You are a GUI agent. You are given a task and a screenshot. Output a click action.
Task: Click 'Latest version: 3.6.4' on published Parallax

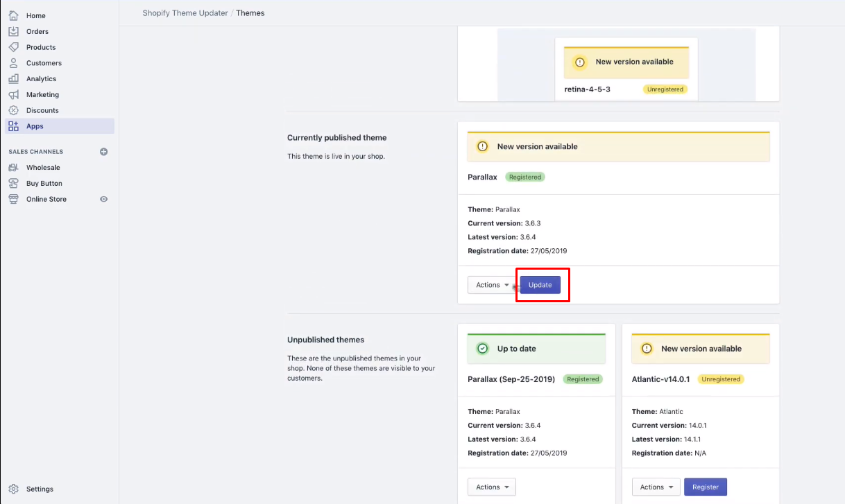[502, 237]
